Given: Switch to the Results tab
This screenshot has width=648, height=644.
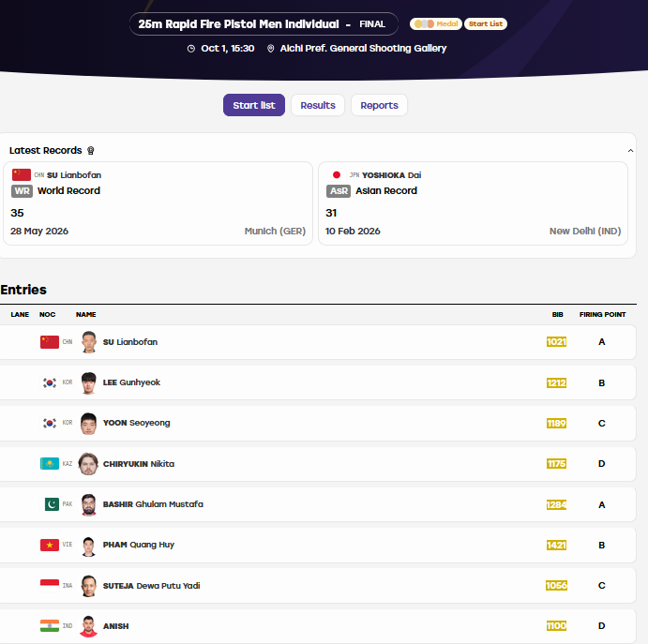Looking at the screenshot, I should click(x=317, y=105).
